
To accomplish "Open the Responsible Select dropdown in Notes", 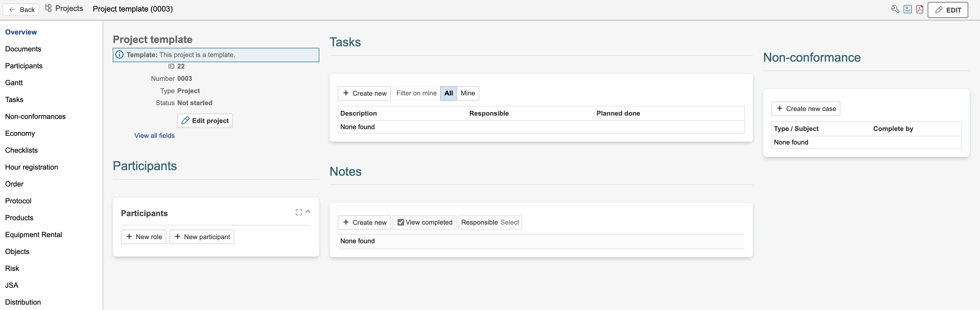I will pyautogui.click(x=509, y=222).
